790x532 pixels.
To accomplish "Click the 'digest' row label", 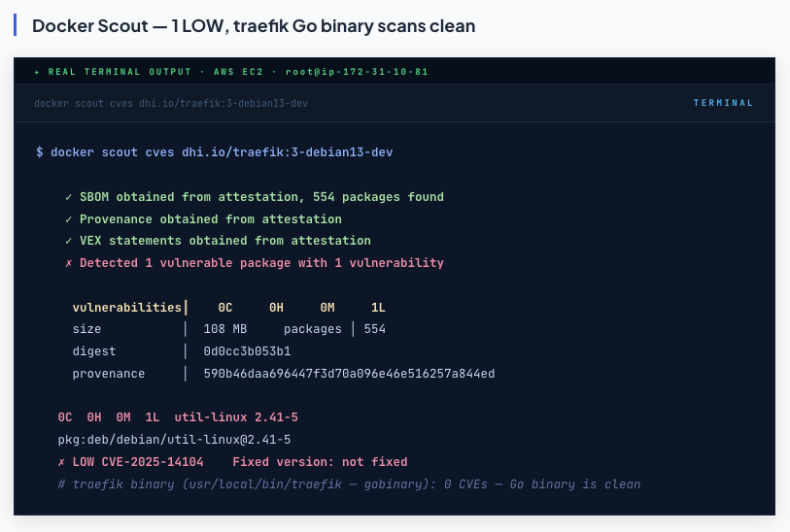I will [94, 351].
